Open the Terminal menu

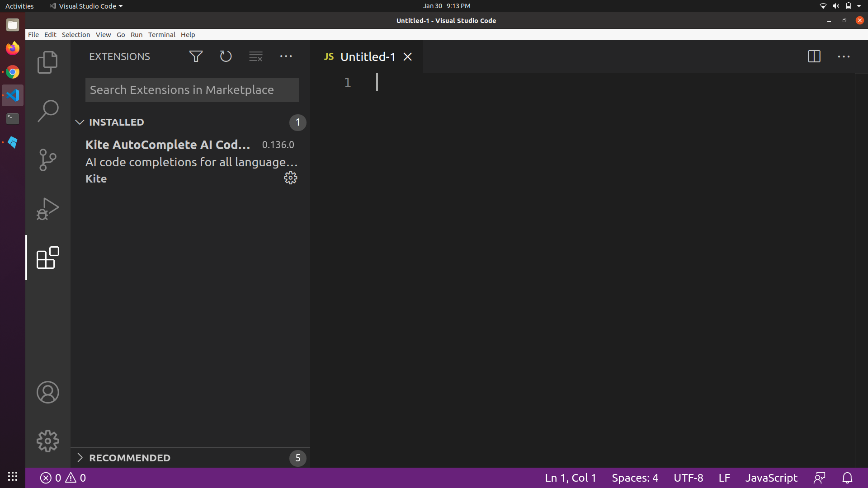click(x=161, y=35)
